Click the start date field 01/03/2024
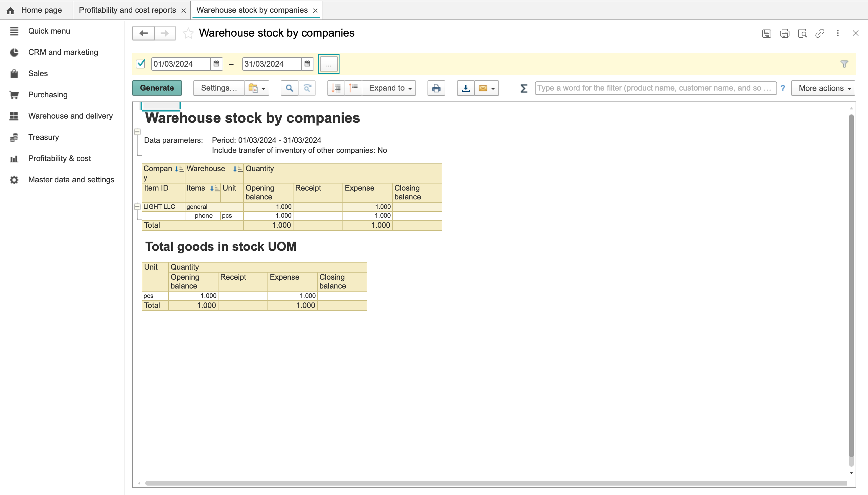Screen dimensions: 868x495 pos(180,64)
